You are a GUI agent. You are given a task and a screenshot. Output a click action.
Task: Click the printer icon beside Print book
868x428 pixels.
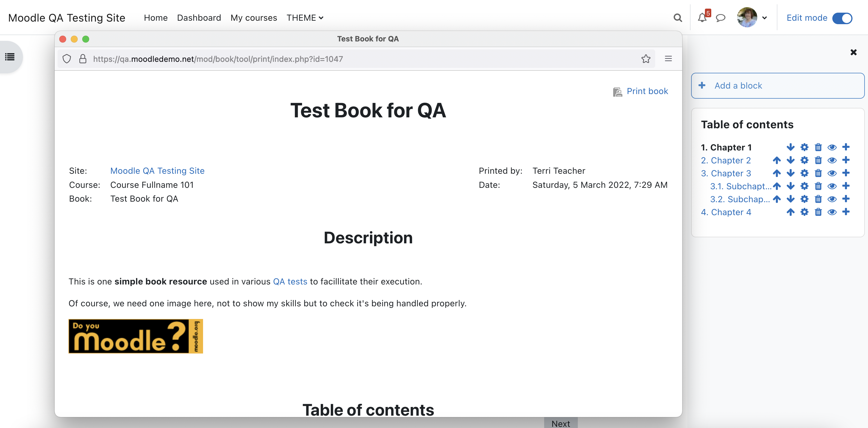click(617, 92)
